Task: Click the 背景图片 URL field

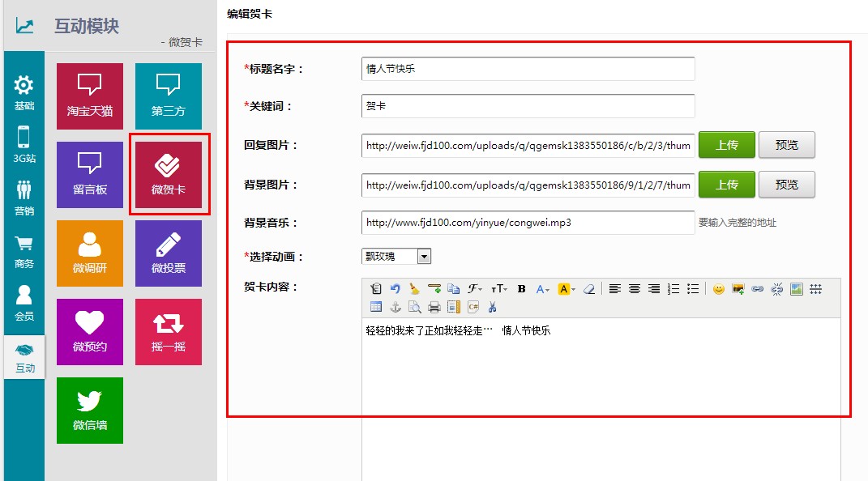Action: 528,185
